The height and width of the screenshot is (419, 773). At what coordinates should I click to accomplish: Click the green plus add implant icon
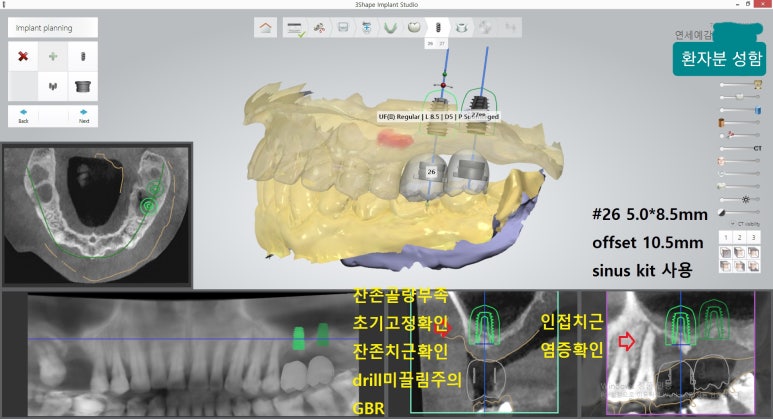pos(53,57)
